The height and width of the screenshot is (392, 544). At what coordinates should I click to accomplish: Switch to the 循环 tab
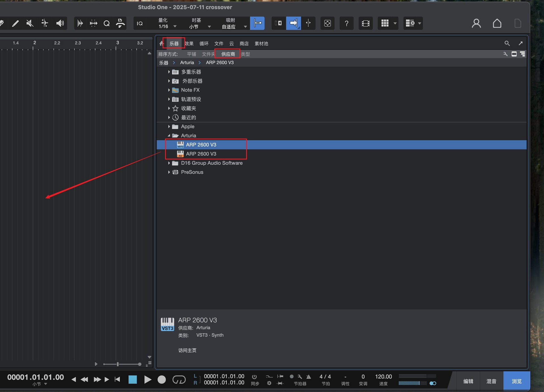(x=204, y=43)
